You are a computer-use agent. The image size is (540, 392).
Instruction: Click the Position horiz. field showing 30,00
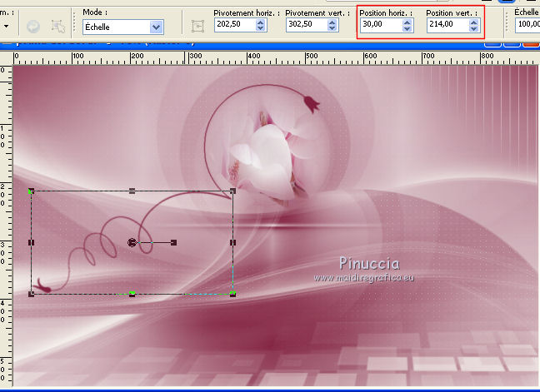coord(381,25)
